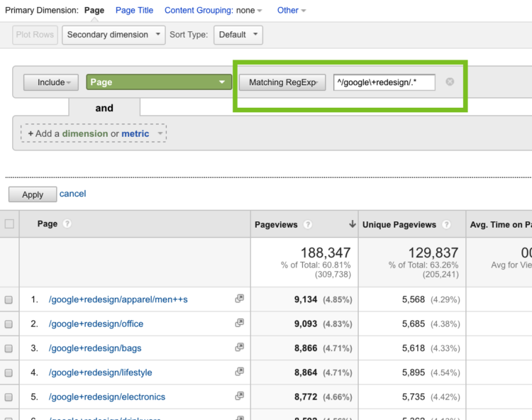
Task: Check row 1 apparel/men++s checkbox
Action: pos(9,299)
